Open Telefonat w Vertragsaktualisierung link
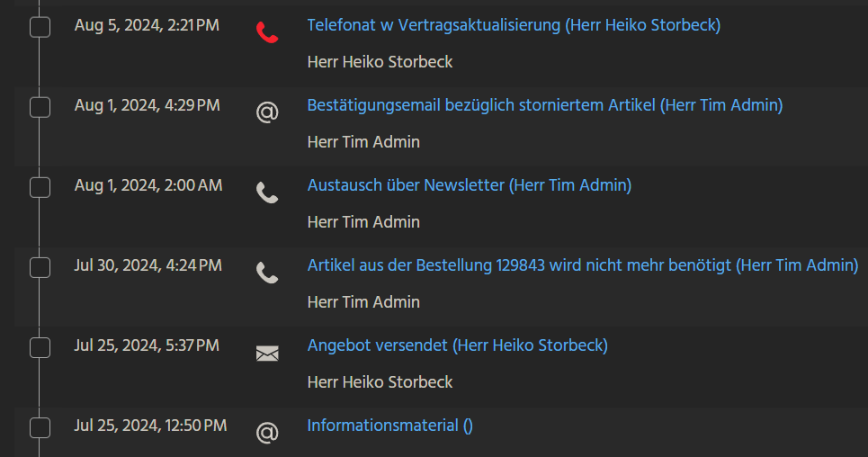This screenshot has width=868, height=457. coord(513,25)
